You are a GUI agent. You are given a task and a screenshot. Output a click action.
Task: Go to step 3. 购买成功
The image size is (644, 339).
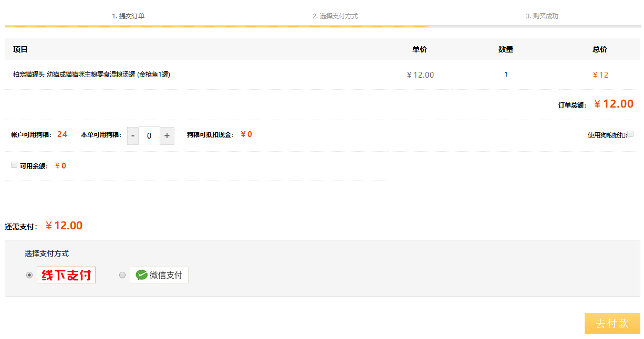coord(542,16)
